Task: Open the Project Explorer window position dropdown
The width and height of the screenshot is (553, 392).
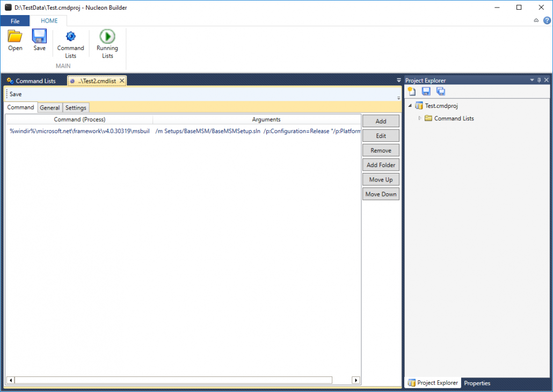Action: [532, 80]
